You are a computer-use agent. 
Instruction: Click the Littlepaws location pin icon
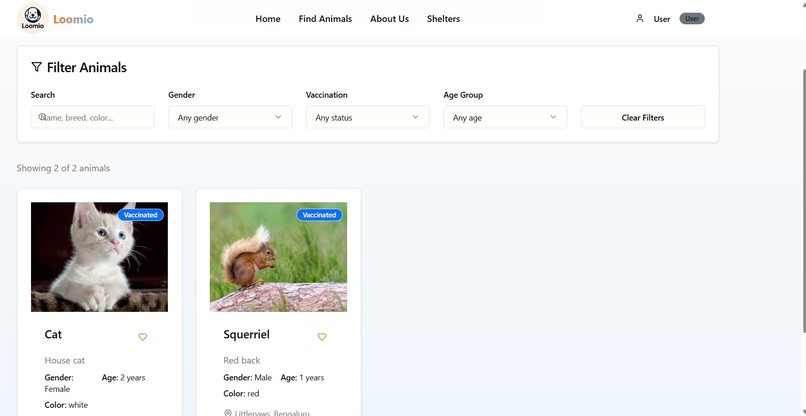click(228, 413)
